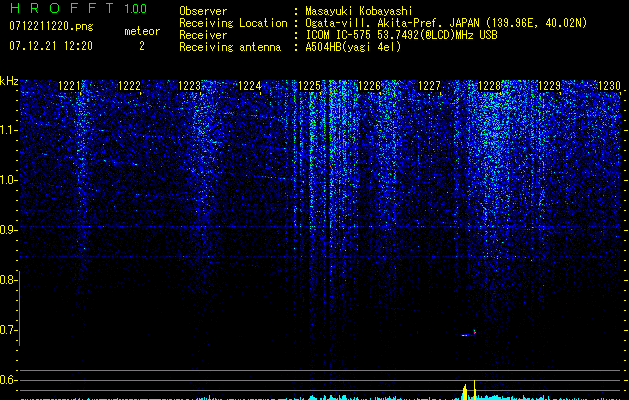Click the 1230 time marker

[x=609, y=86]
